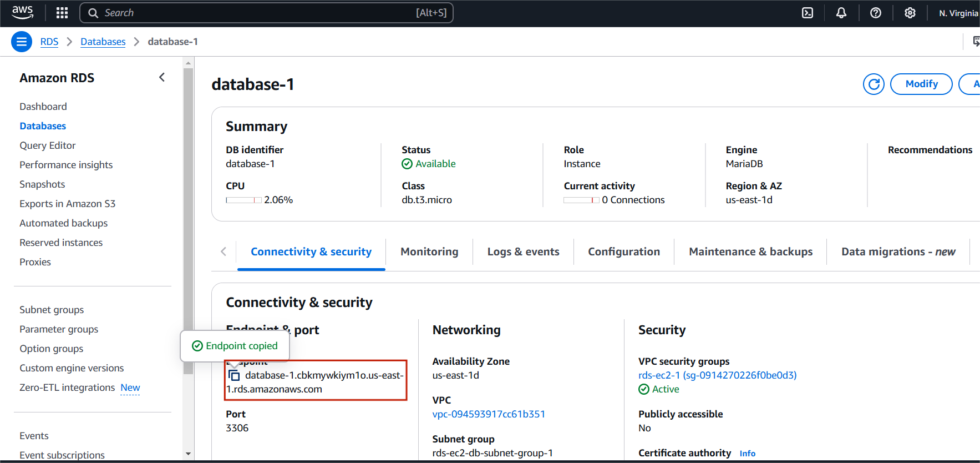Image resolution: width=980 pixels, height=463 pixels.
Task: Go to Databases breadcrumb link
Action: click(103, 42)
